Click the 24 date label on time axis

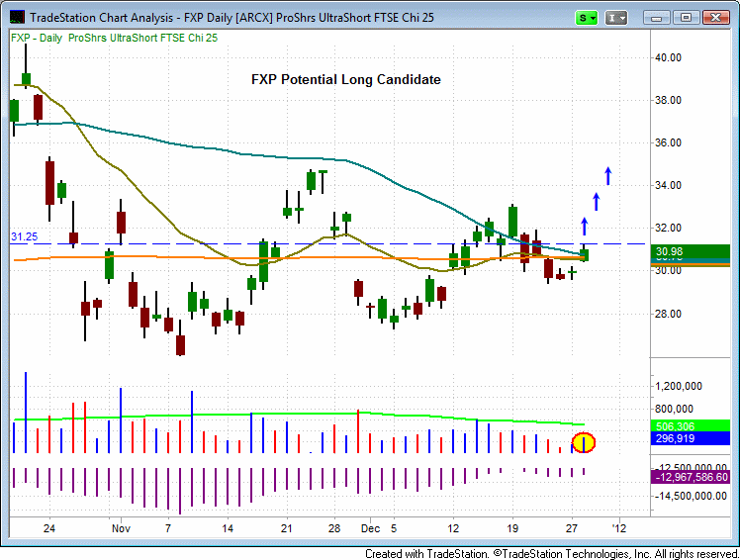pos(49,528)
